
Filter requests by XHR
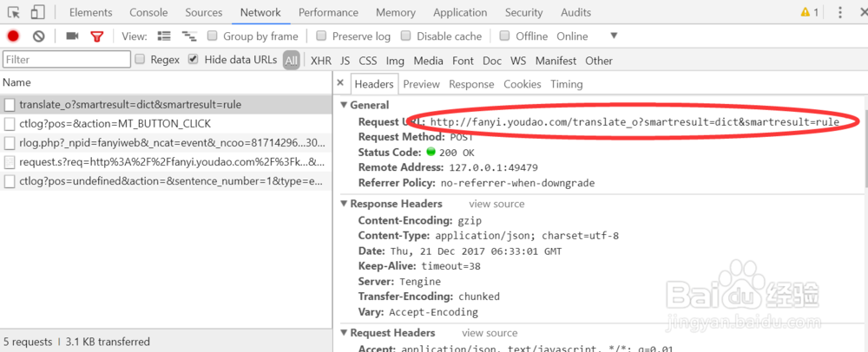point(321,60)
